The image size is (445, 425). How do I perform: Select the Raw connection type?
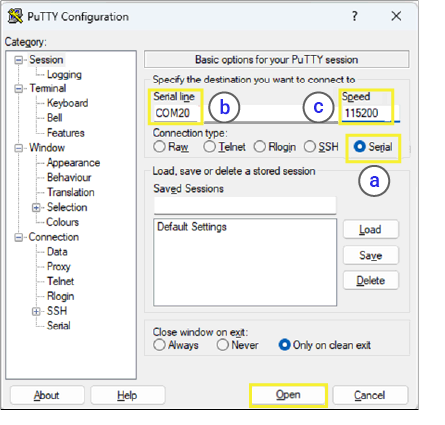[159, 147]
